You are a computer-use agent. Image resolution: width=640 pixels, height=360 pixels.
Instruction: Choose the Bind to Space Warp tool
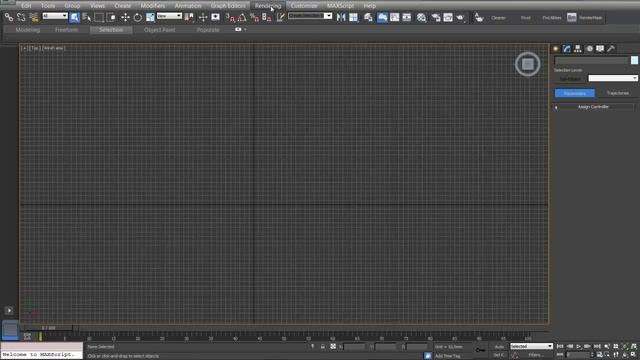click(x=33, y=17)
